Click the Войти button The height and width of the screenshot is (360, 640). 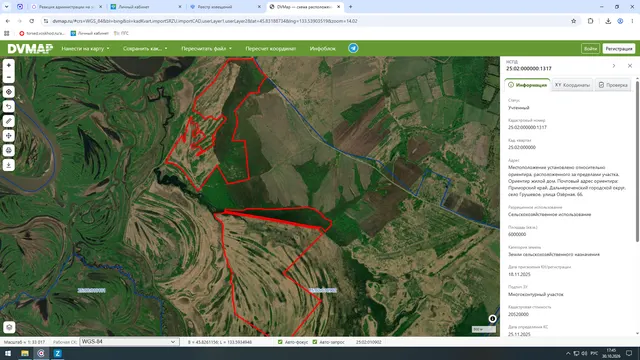pyautogui.click(x=590, y=49)
